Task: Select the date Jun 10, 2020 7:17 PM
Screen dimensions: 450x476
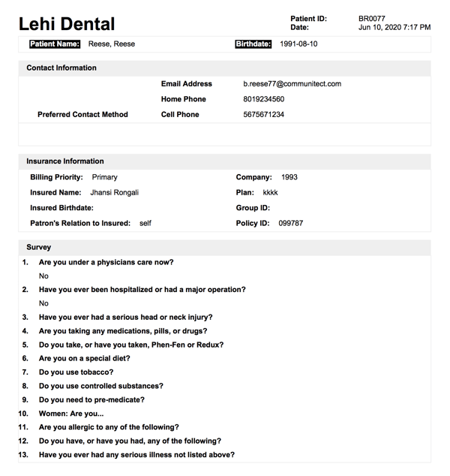Action: (394, 28)
